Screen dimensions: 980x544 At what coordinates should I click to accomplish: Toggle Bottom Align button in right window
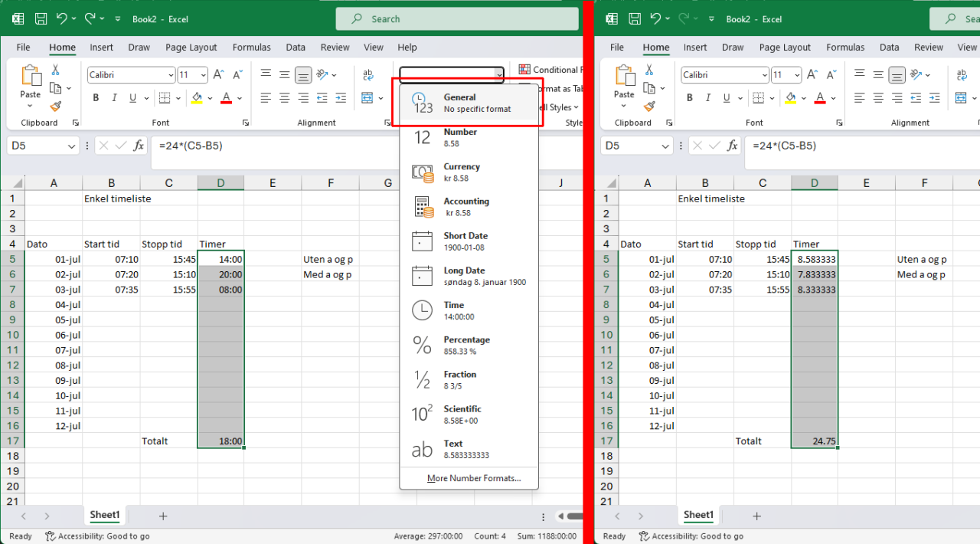(897, 75)
